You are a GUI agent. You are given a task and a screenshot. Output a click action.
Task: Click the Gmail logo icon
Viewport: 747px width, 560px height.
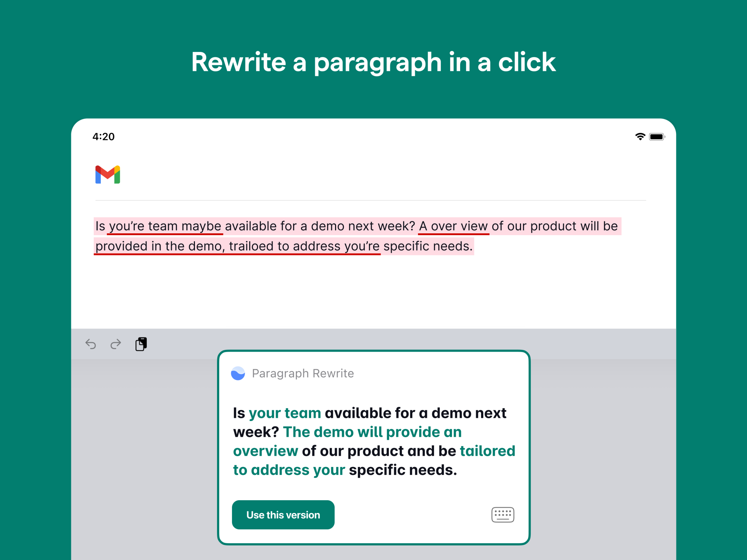click(108, 174)
